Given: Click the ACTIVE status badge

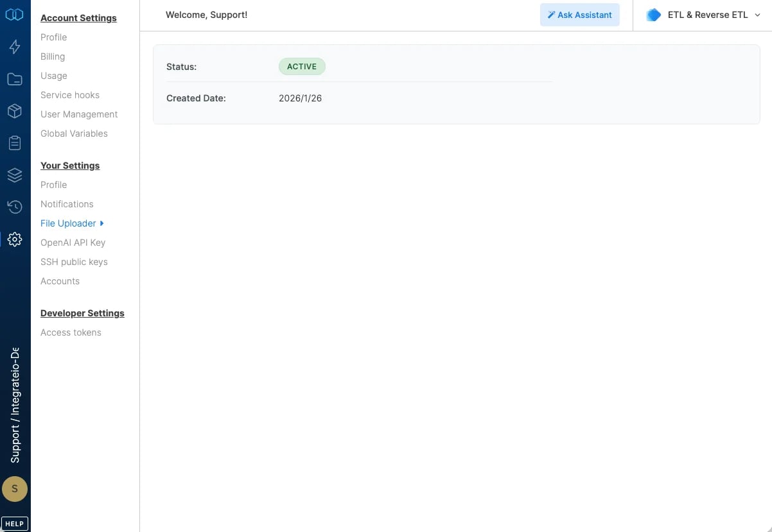Looking at the screenshot, I should click(x=302, y=66).
